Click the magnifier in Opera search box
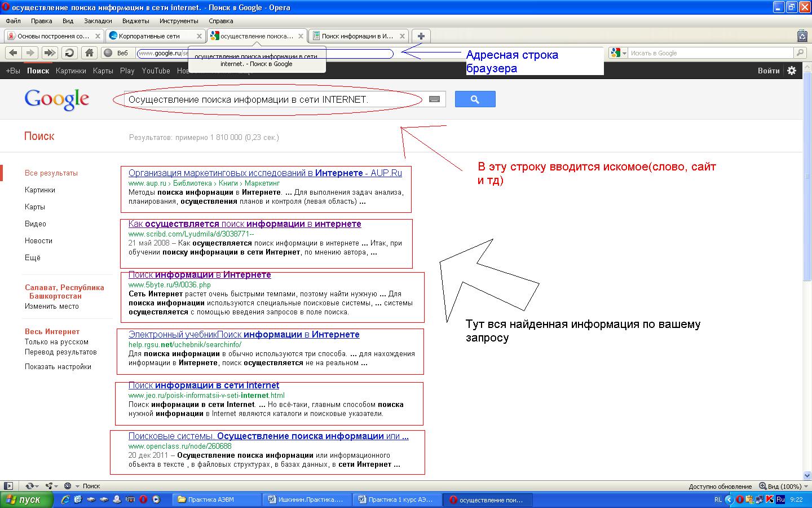 point(800,53)
